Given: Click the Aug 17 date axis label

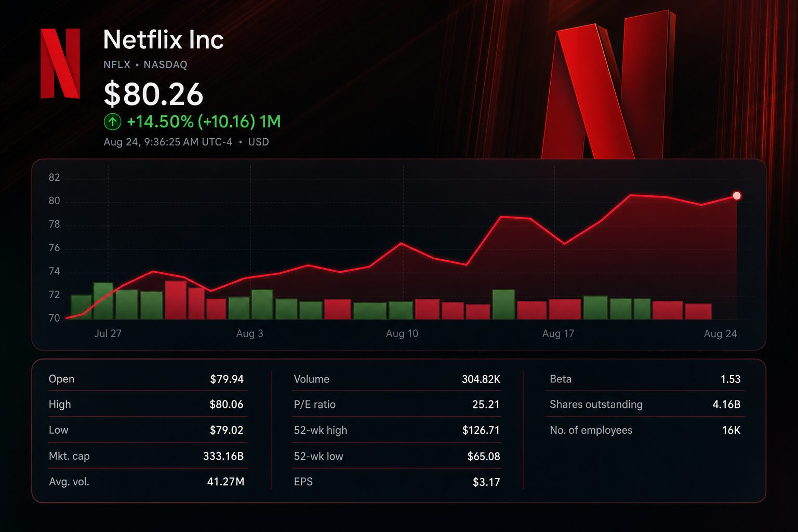Looking at the screenshot, I should click(x=558, y=334).
